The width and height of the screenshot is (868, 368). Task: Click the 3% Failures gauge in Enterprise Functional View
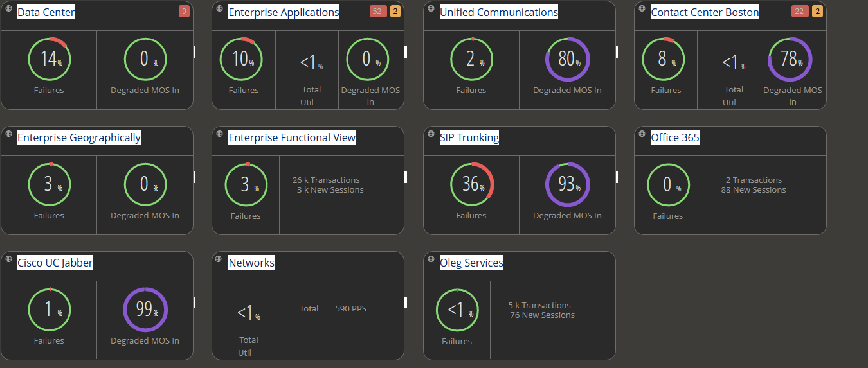click(246, 184)
